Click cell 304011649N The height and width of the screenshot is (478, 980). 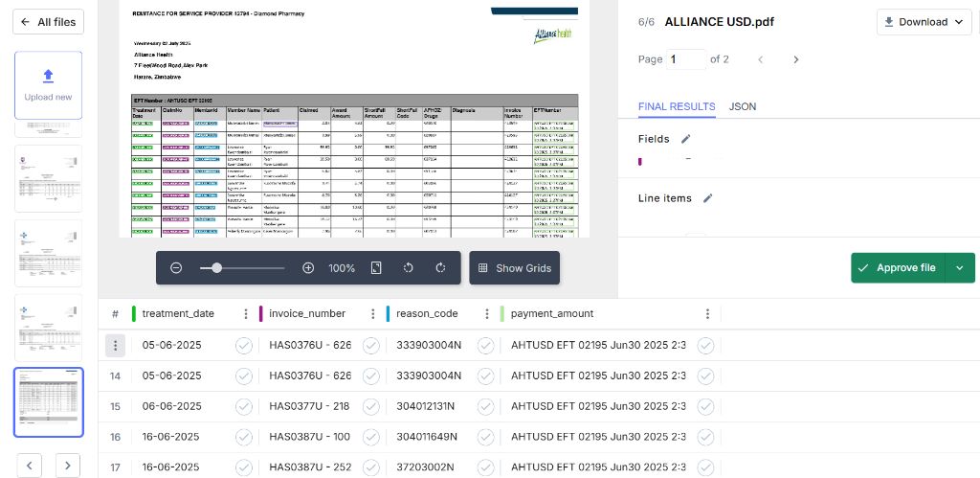click(x=427, y=437)
